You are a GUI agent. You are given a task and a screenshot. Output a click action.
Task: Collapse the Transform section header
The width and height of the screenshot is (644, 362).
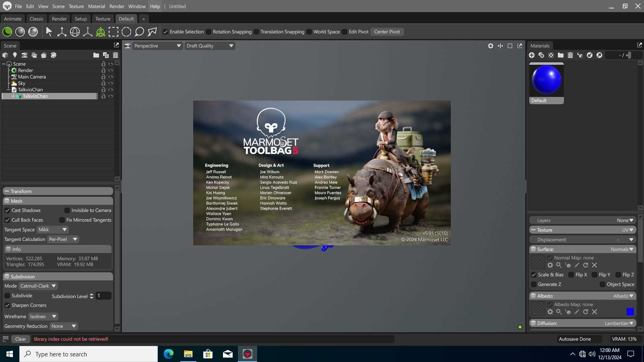tap(58, 191)
